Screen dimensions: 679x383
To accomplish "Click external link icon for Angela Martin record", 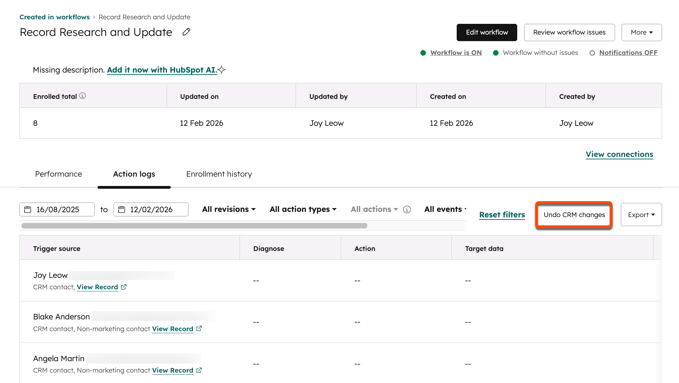I will pos(199,370).
